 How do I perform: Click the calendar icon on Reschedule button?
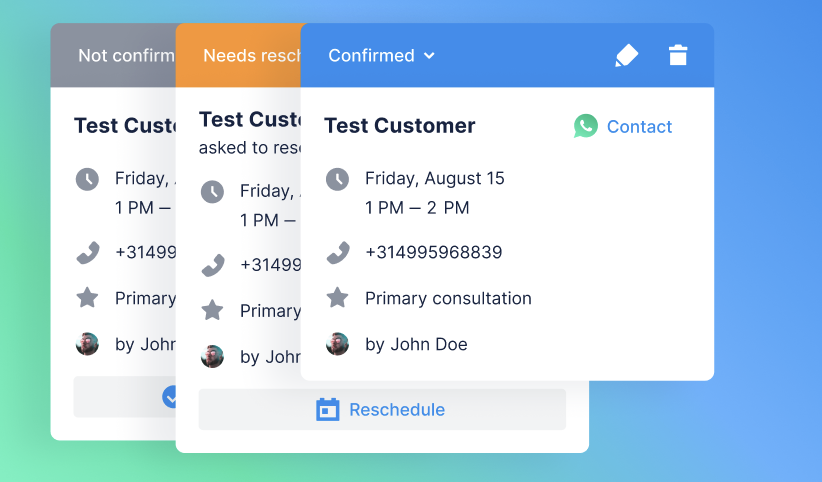[x=328, y=410]
